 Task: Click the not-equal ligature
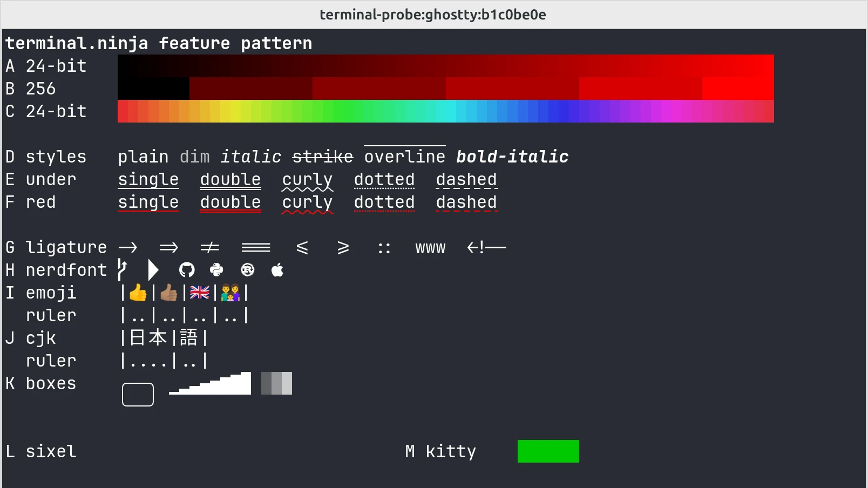(x=210, y=247)
